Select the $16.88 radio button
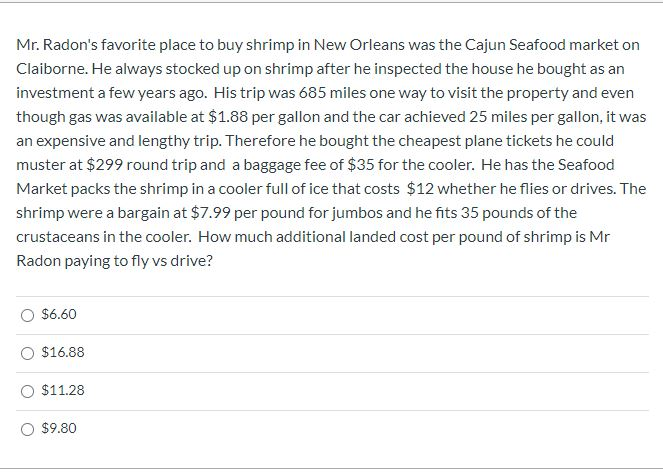Viewport: 663px width, 474px height. click(27, 353)
